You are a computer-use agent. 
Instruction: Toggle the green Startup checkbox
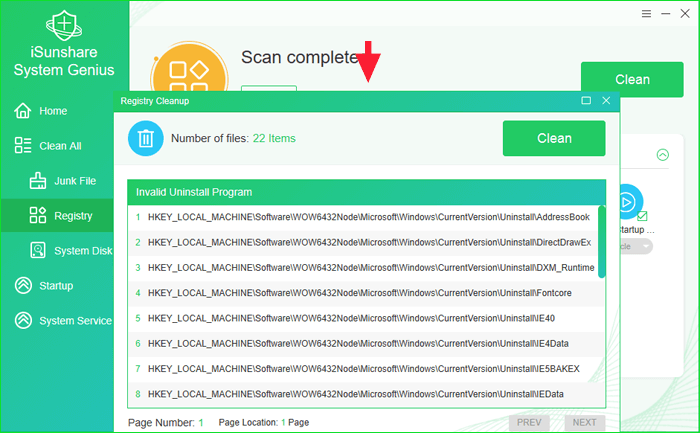(642, 216)
